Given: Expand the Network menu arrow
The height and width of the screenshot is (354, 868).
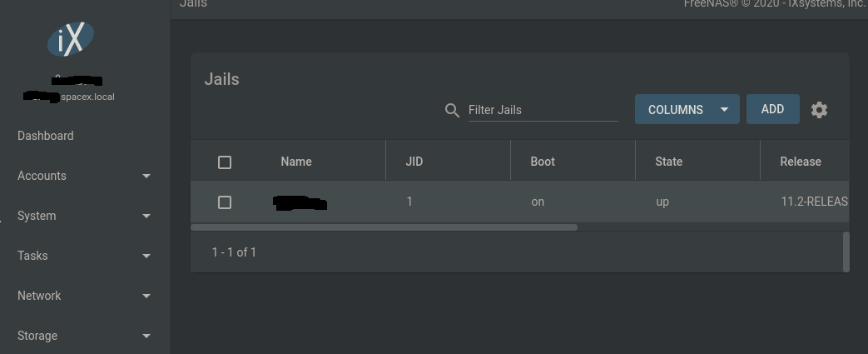Looking at the screenshot, I should [146, 296].
